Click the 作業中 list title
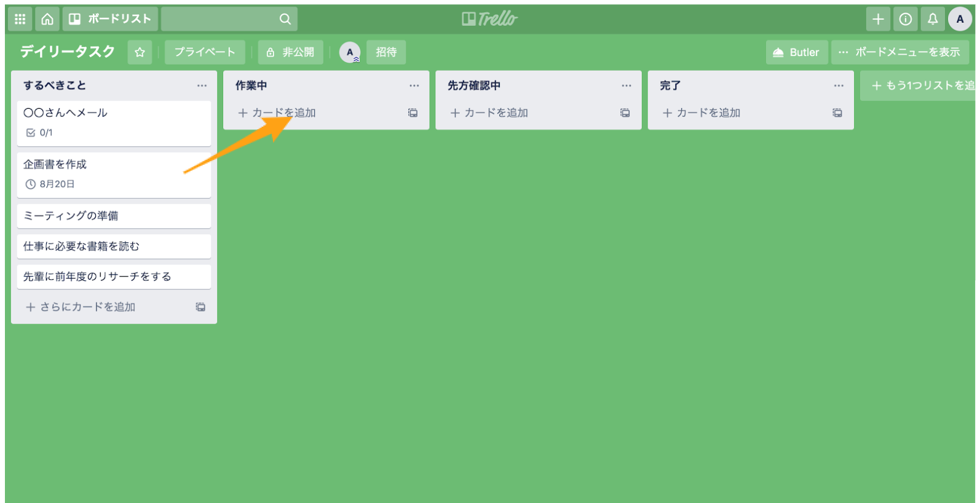Viewport: 980px width, 503px height. (x=251, y=85)
